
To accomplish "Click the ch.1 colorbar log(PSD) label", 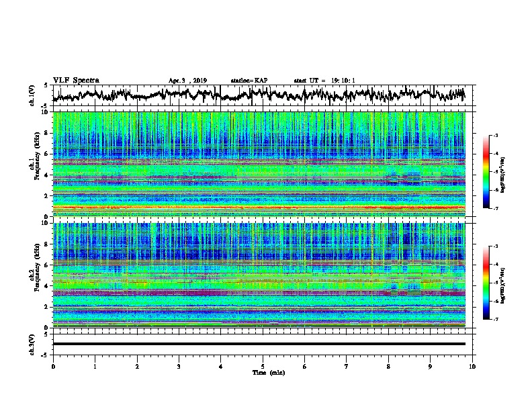I will point(503,175).
